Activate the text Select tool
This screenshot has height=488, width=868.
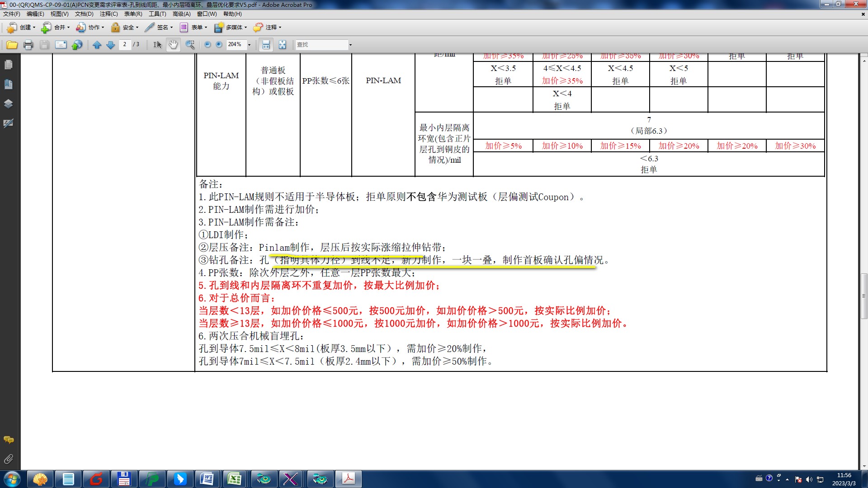click(157, 45)
